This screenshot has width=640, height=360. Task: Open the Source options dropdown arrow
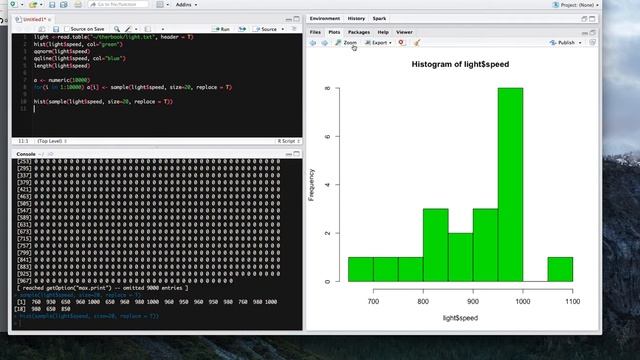point(282,29)
